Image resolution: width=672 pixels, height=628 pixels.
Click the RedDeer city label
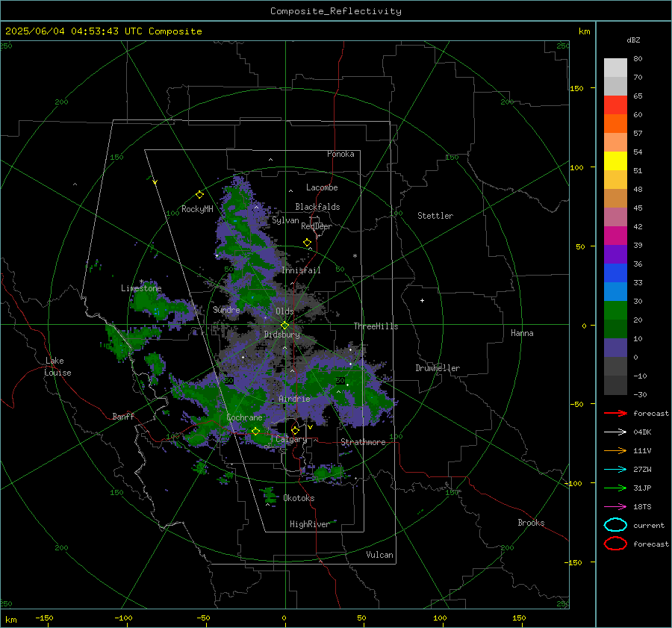click(317, 226)
